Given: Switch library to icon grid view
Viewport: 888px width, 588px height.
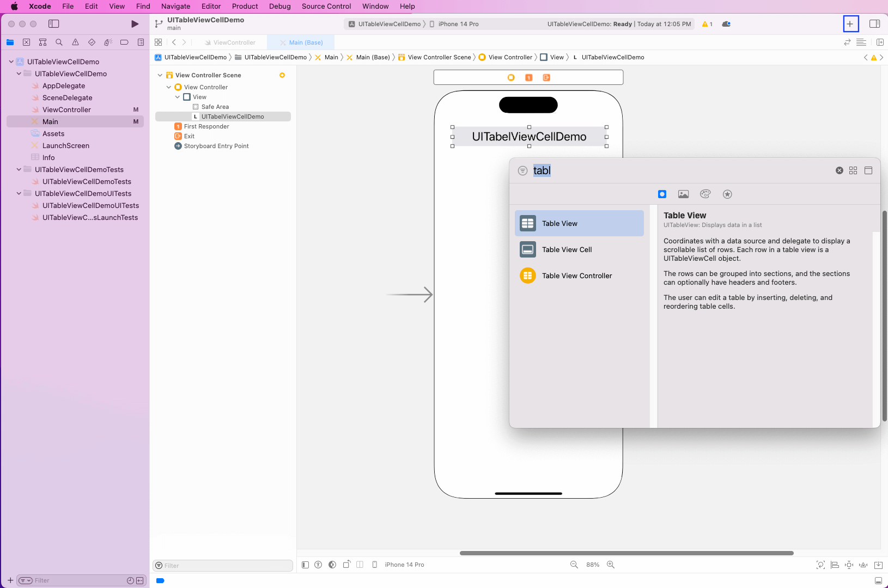Looking at the screenshot, I should click(853, 170).
